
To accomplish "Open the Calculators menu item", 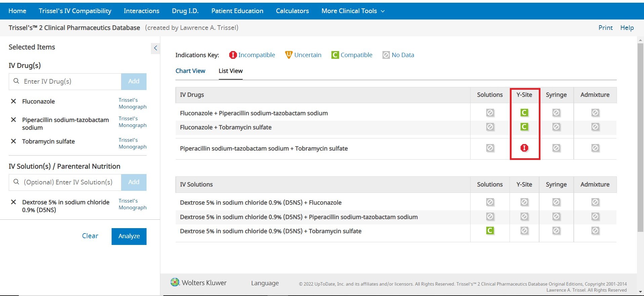I will point(292,11).
